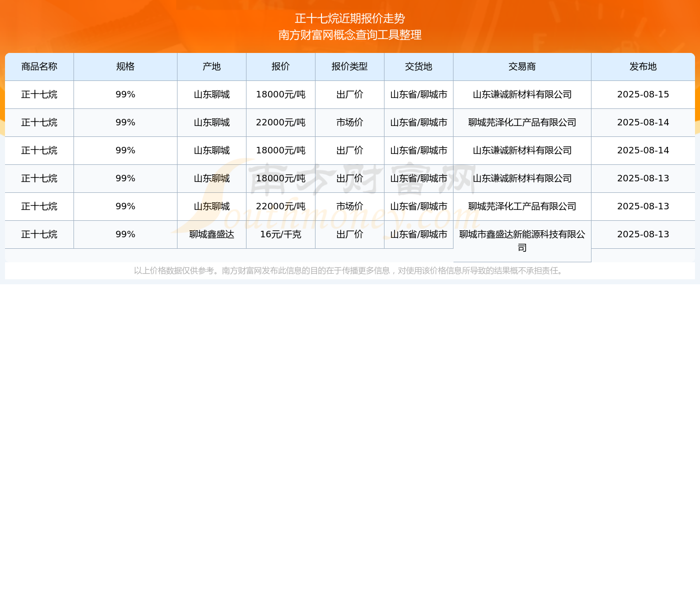Click 聊城市鑫盛达新能源科技有限公司 trader cell

[x=522, y=241]
